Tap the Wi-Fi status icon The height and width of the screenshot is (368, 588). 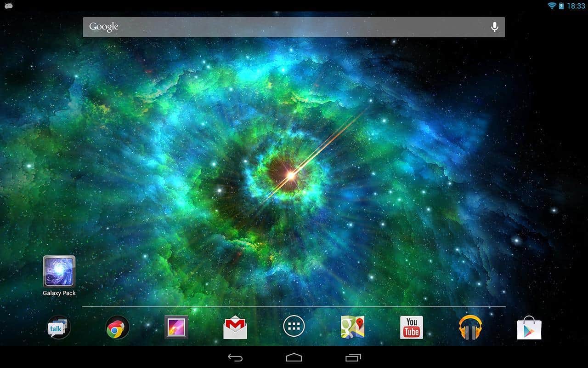point(551,6)
